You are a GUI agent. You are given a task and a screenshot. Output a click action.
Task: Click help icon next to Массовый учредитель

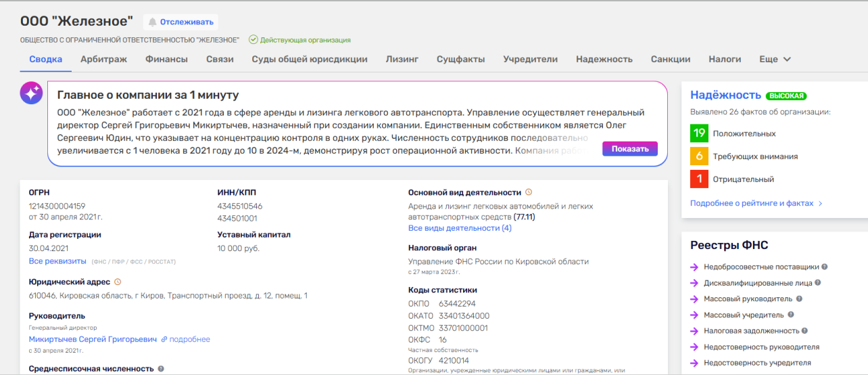tap(790, 315)
